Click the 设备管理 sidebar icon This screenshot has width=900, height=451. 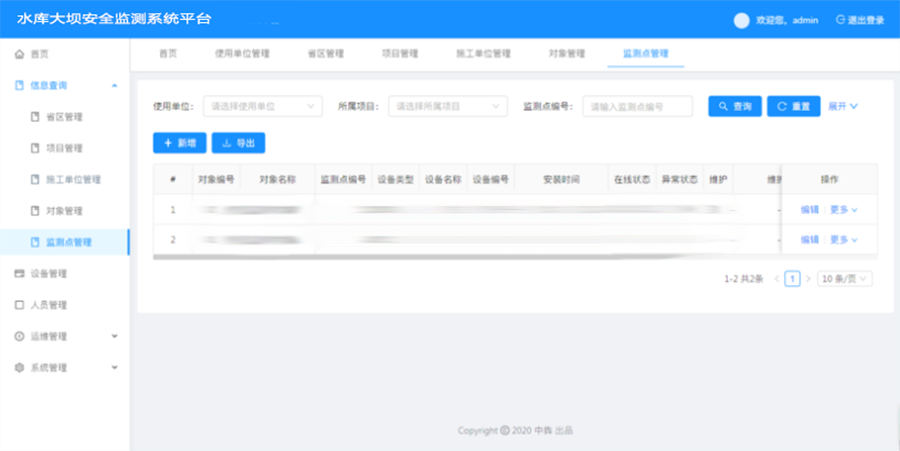click(x=19, y=273)
